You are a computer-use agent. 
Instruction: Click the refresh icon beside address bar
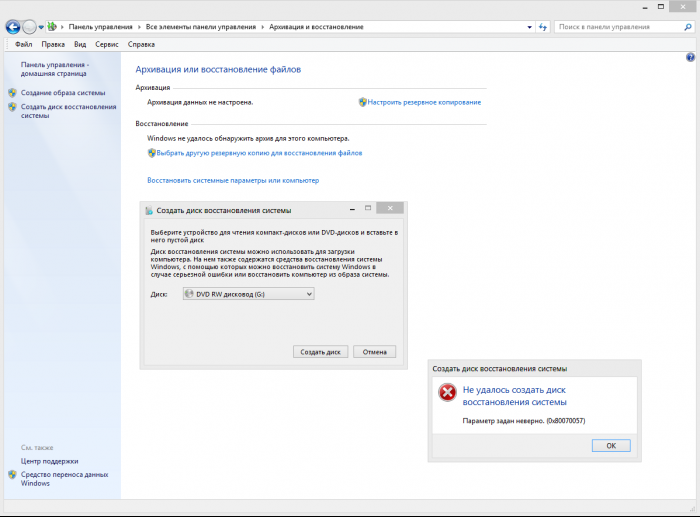pos(543,27)
